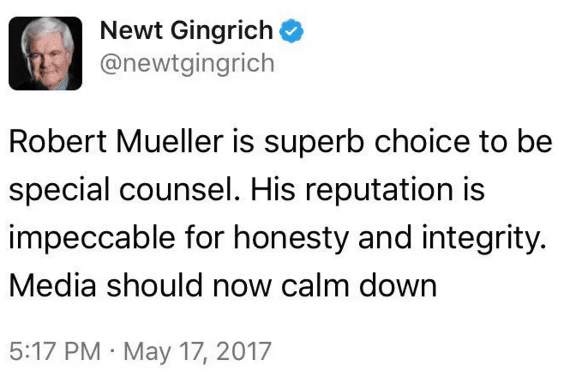Click the phrase "to be" in the tweet
Viewport: 588px width, 386px height.
[517, 141]
